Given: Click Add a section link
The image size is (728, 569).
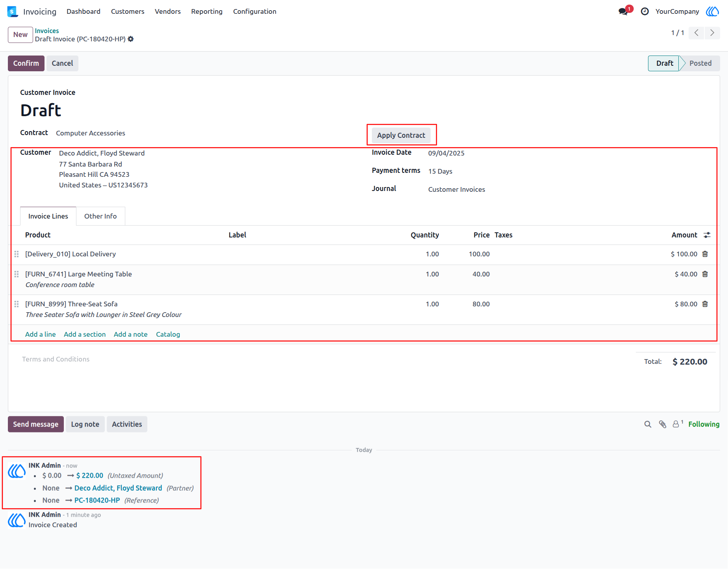Looking at the screenshot, I should (85, 334).
